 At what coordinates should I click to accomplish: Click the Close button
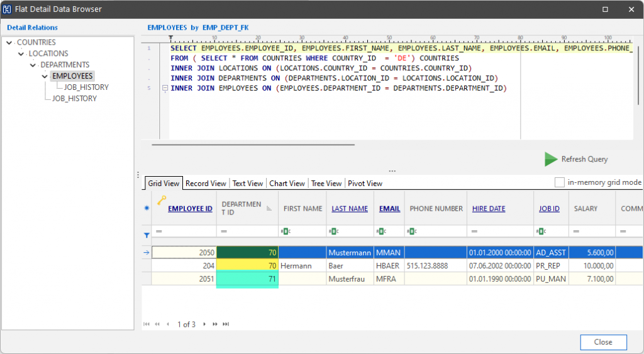(x=603, y=342)
